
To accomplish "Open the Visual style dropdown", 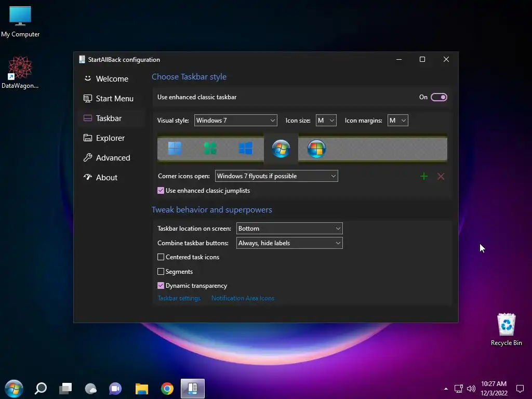I will click(235, 120).
